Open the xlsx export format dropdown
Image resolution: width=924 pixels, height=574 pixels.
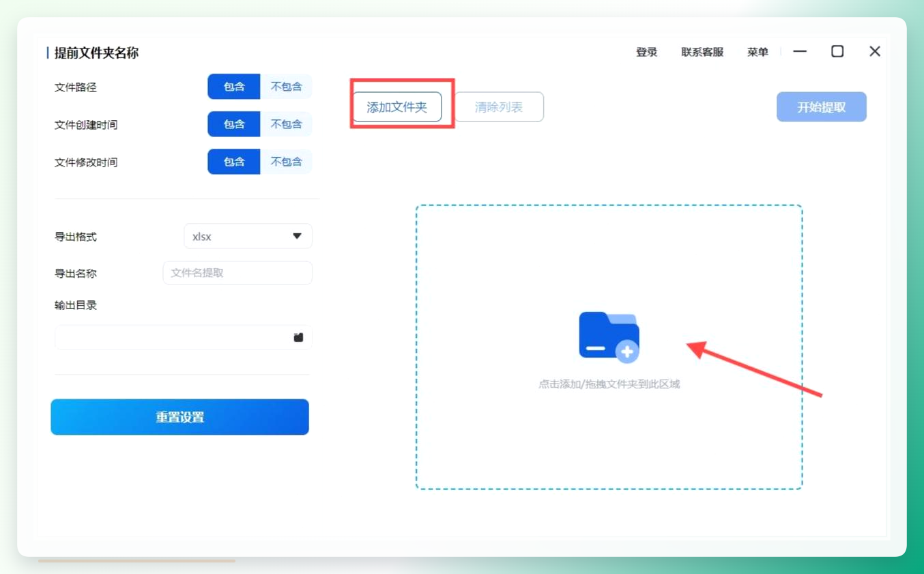[x=248, y=236]
